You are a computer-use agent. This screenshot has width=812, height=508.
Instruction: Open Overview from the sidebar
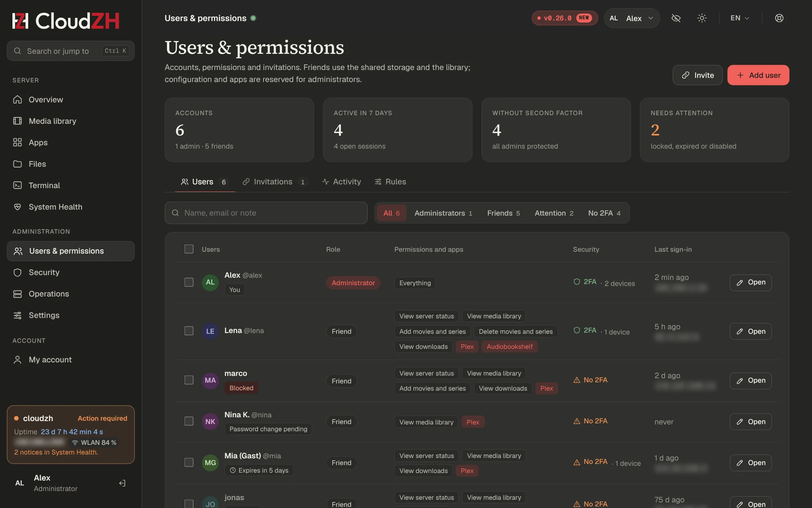[71, 99]
